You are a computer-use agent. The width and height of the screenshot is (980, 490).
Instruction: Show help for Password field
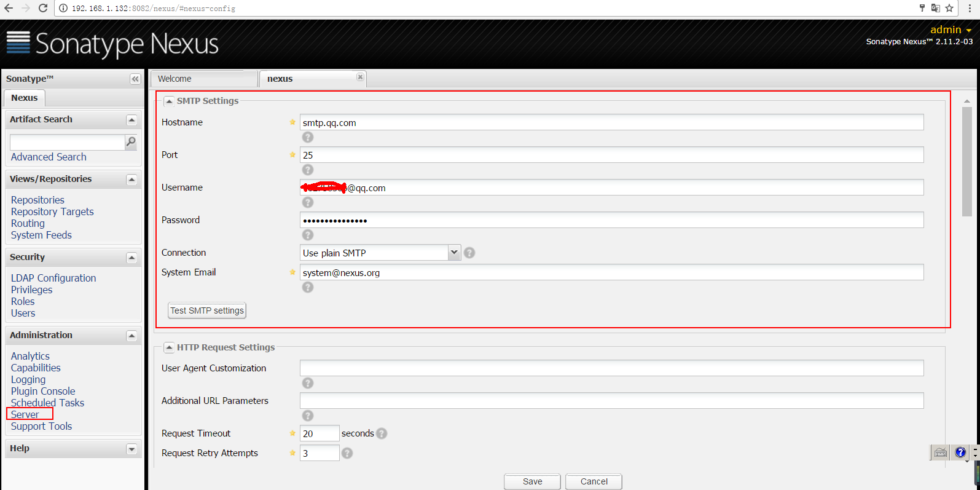pyautogui.click(x=308, y=235)
